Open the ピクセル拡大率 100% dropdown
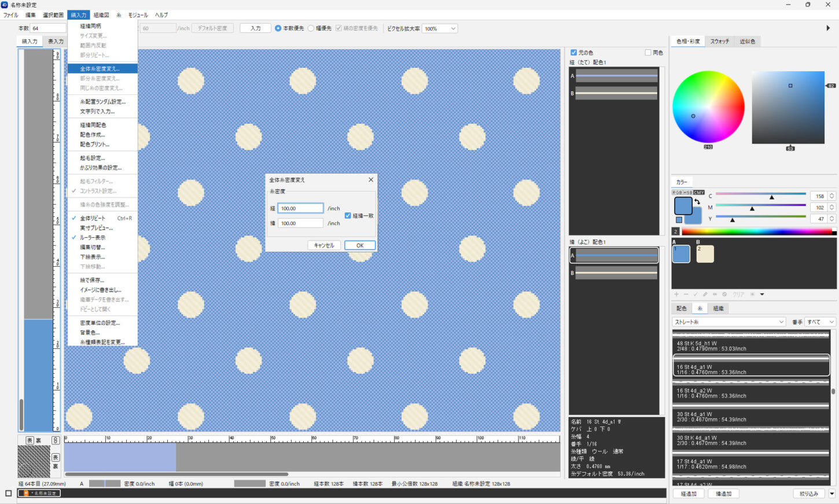839x504 pixels. click(x=440, y=28)
